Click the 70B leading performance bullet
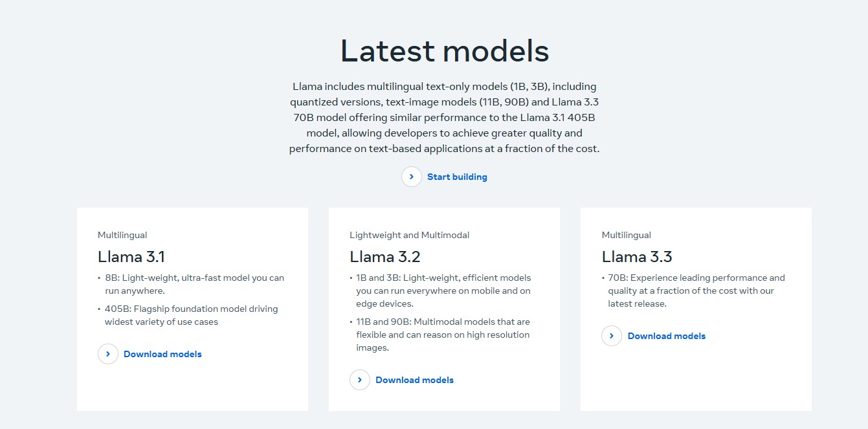 point(696,291)
